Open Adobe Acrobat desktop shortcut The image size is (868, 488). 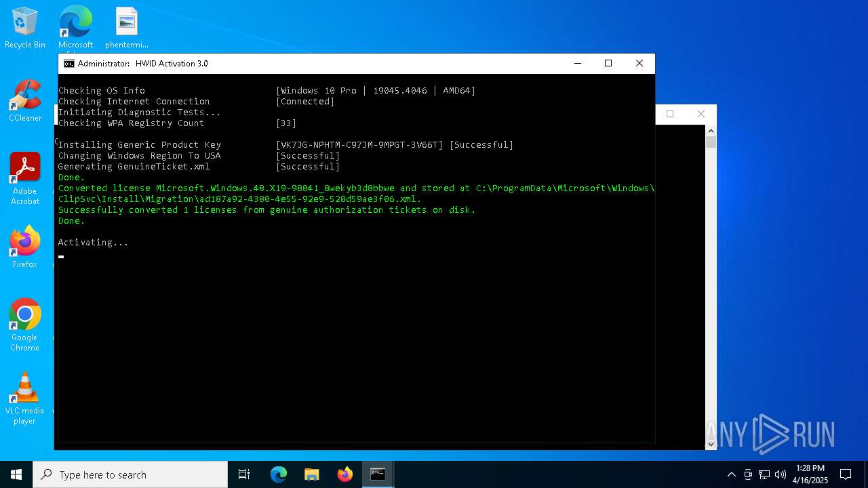pyautogui.click(x=25, y=179)
